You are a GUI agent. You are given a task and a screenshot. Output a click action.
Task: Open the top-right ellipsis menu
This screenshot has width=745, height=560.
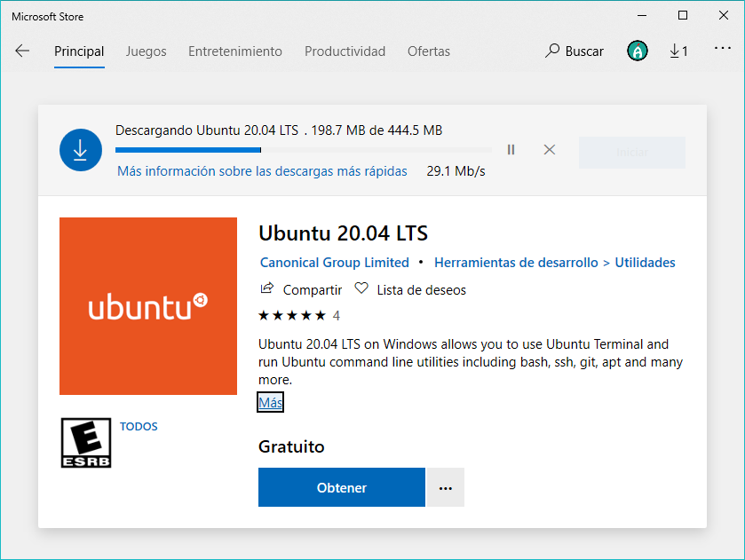(x=722, y=50)
